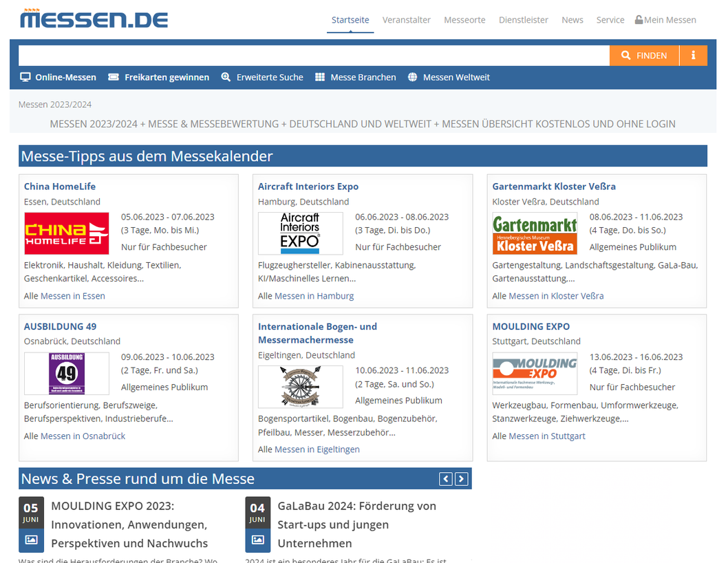Open Messen in Osnabrück link
The height and width of the screenshot is (563, 728).
click(x=83, y=436)
